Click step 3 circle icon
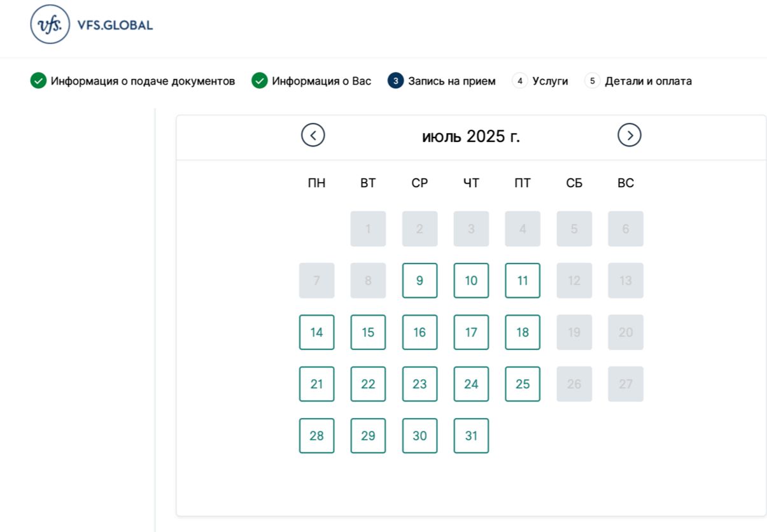The width and height of the screenshot is (767, 532). (396, 81)
